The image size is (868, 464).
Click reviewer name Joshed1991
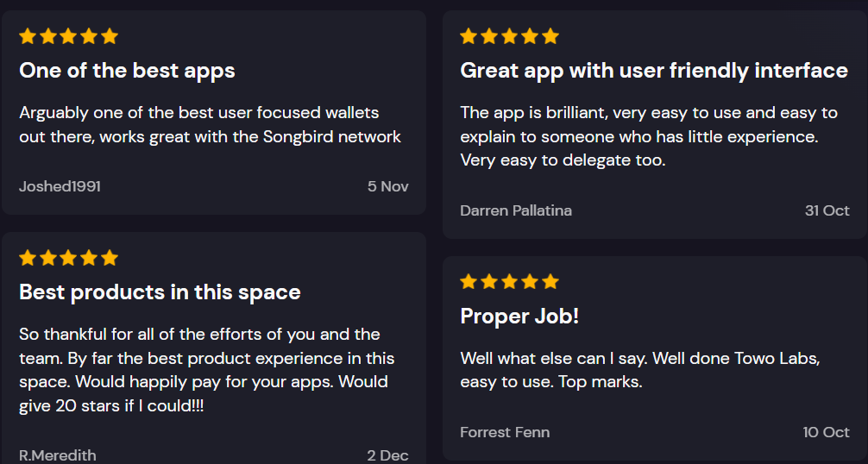[60, 186]
